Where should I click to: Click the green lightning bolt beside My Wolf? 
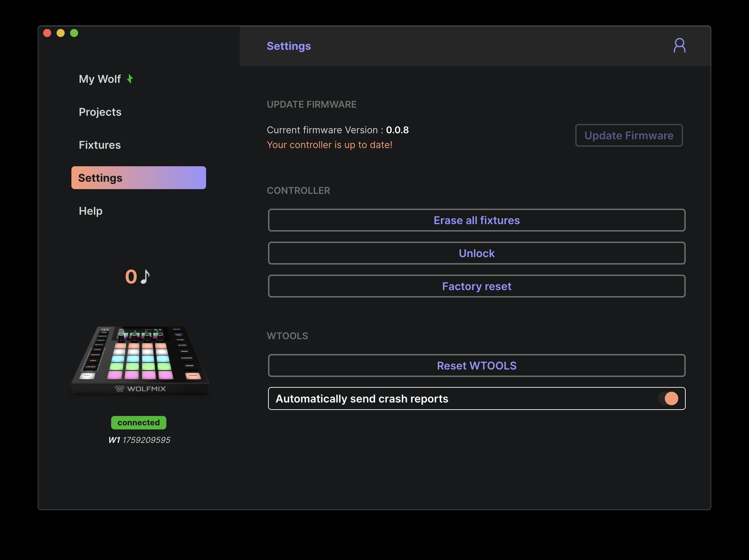(130, 79)
